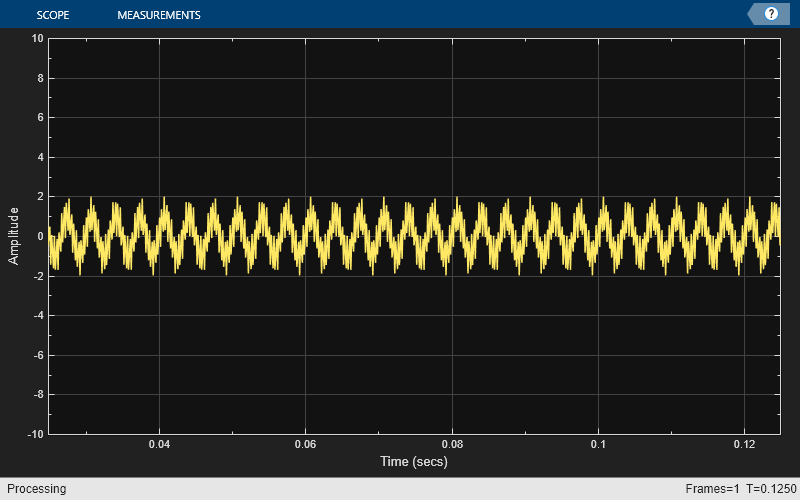This screenshot has height=500, width=800.
Task: Click the x-axis tick label 0.04
Action: (x=159, y=444)
